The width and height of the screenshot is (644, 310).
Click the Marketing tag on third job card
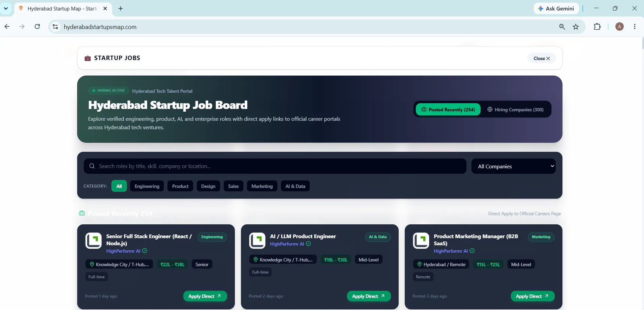coord(541,237)
